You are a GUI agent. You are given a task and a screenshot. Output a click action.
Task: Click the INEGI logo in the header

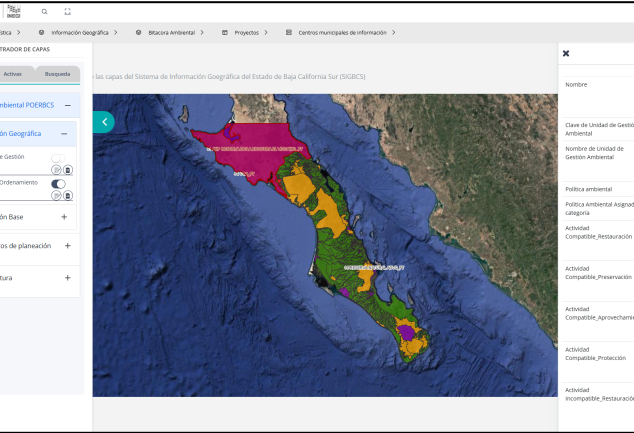coord(13,11)
